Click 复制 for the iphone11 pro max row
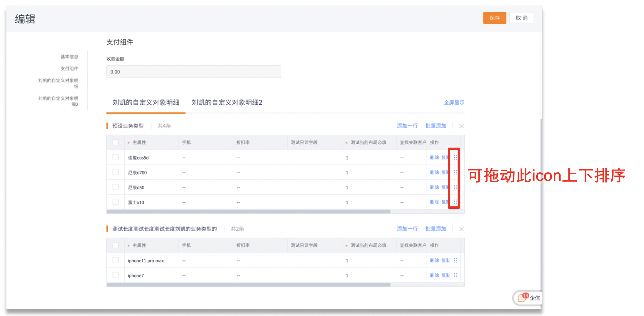Viewport: 644px width, 316px height. pos(446,260)
